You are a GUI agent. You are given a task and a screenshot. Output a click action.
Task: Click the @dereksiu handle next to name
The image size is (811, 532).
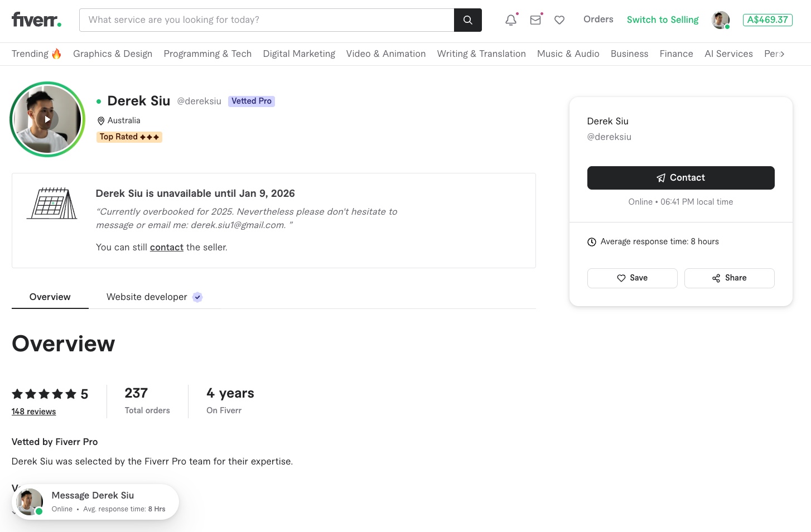click(199, 101)
